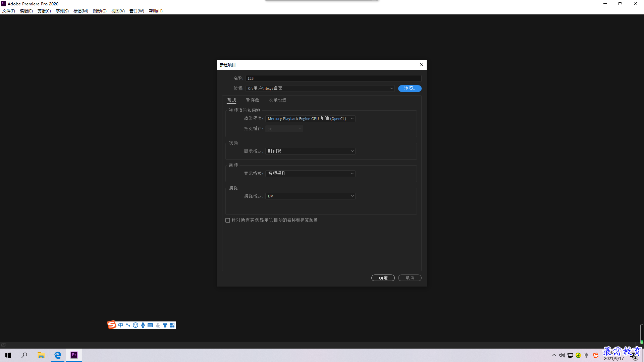Open the notification center icon

coord(634,356)
